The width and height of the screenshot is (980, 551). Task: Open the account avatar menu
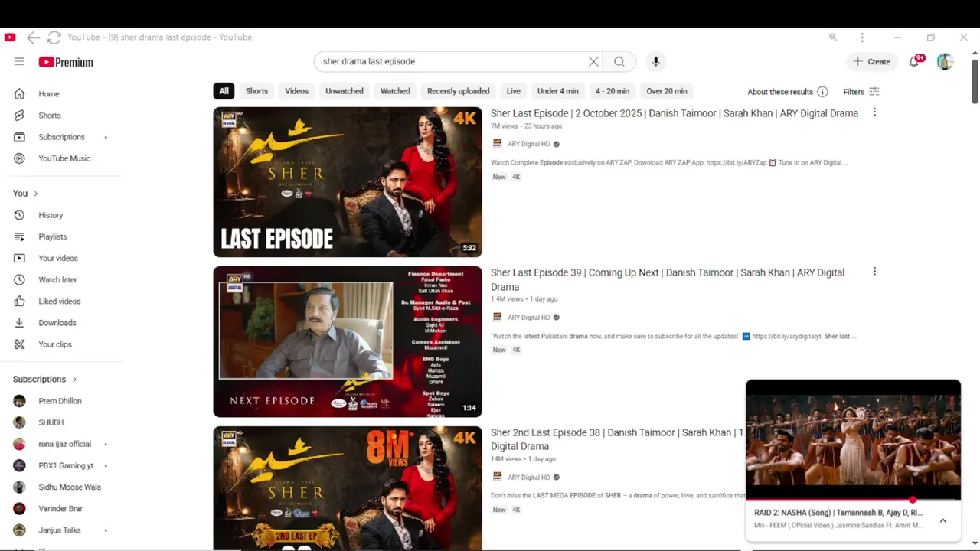tap(945, 61)
